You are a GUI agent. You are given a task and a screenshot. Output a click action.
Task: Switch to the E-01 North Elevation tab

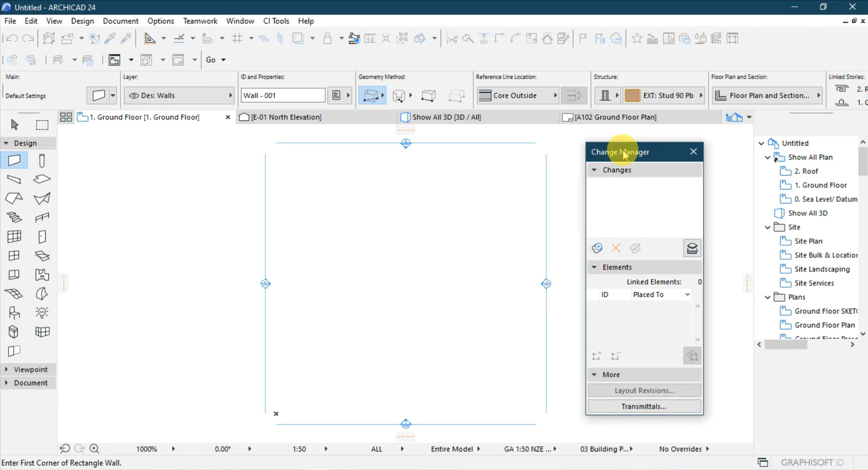(285, 117)
